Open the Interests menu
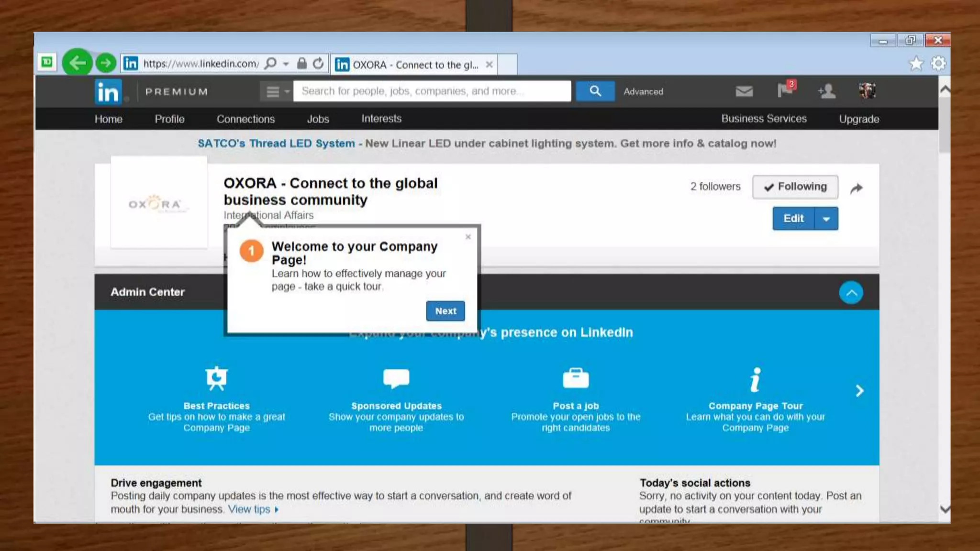The image size is (980, 551). (x=381, y=119)
